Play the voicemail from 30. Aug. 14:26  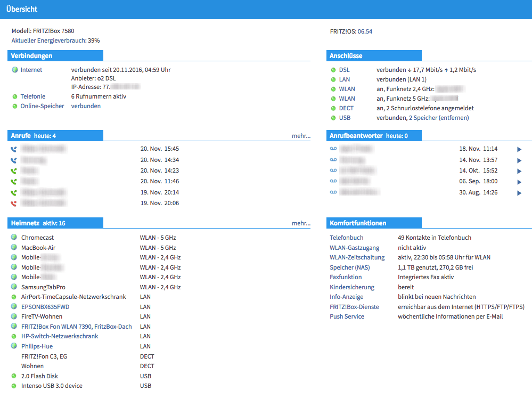tap(519, 193)
